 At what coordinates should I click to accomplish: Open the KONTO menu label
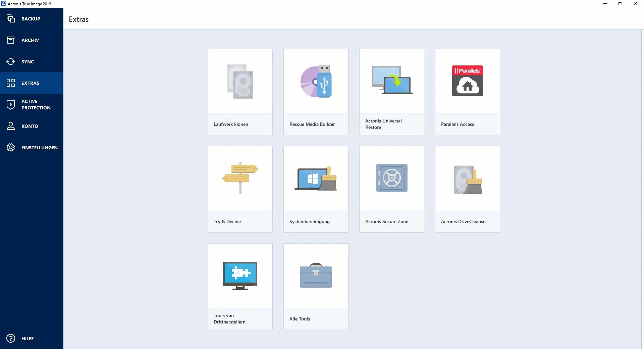tap(30, 126)
